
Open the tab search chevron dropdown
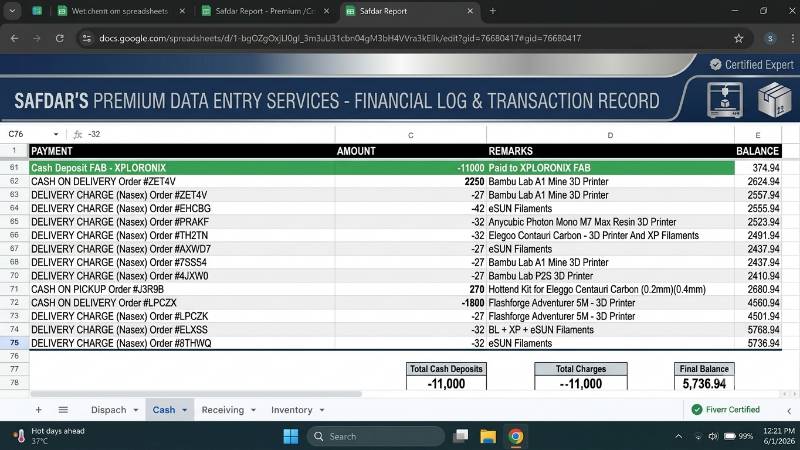[x=12, y=11]
